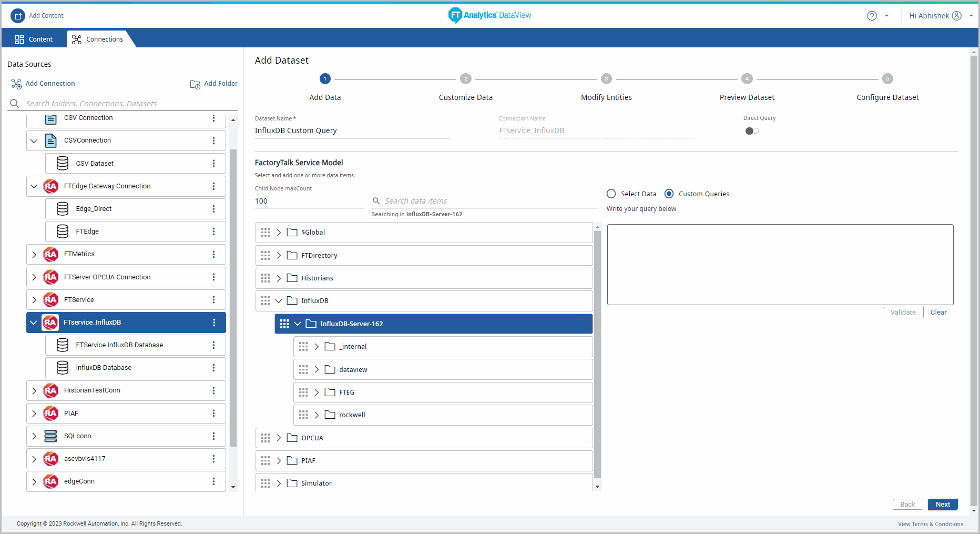Viewport: 980px width, 534px height.
Task: Click inside the custom query text box
Action: click(780, 265)
